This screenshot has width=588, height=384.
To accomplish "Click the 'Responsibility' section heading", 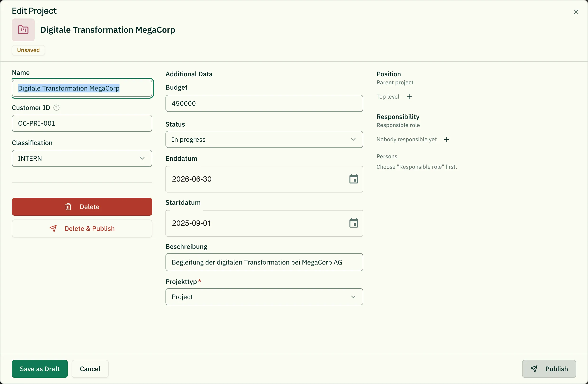I will coord(398,117).
